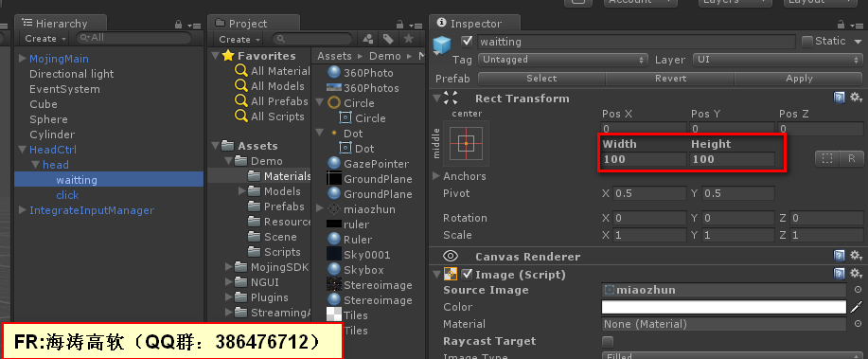Image resolution: width=868 pixels, height=359 pixels.
Task: Open the white Color swatch picker
Action: pyautogui.click(x=724, y=307)
